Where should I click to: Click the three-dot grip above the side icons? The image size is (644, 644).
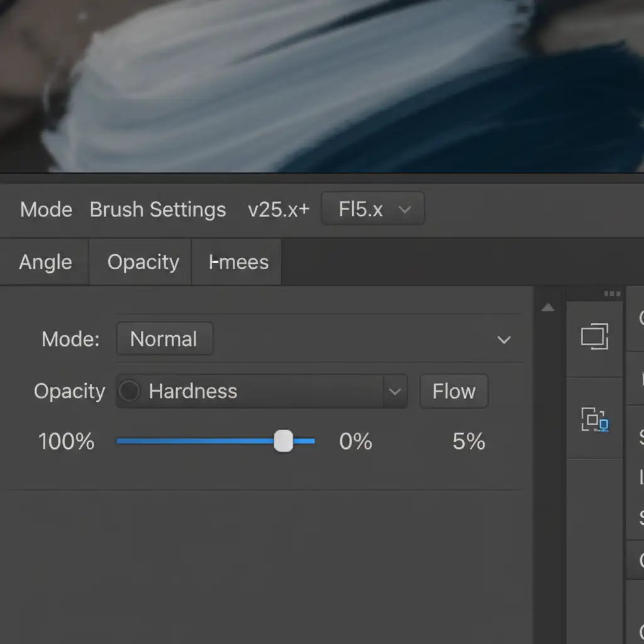pos(612,294)
